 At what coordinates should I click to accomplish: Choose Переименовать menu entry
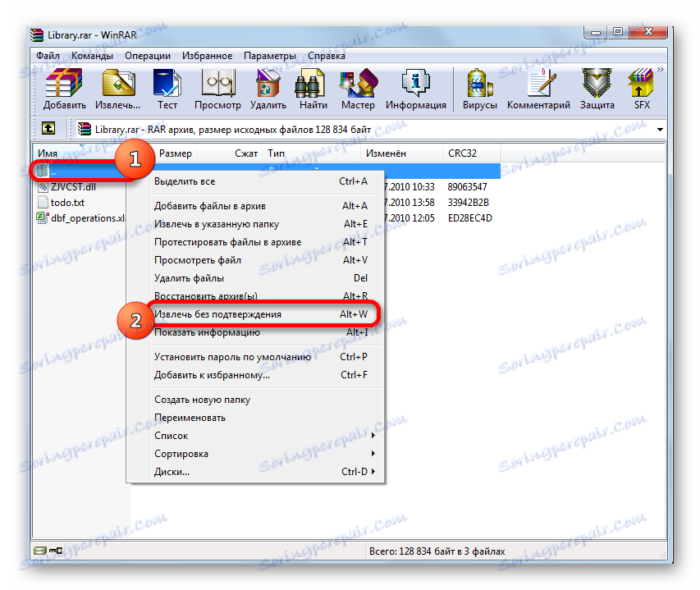coord(267,418)
